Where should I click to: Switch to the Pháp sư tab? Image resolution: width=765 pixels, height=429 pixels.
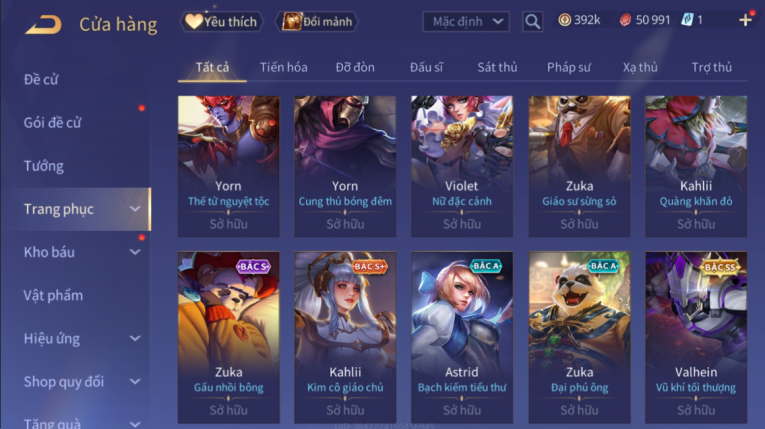568,67
